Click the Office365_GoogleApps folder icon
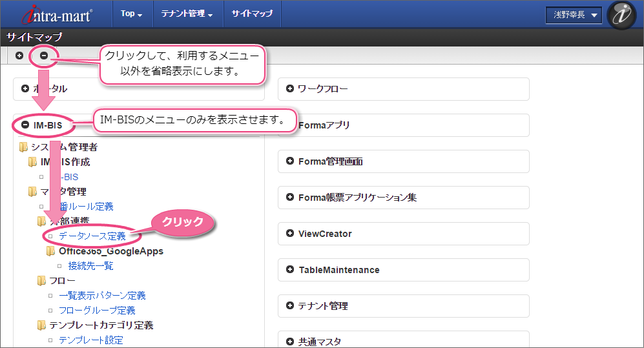644x348 pixels. [50, 251]
